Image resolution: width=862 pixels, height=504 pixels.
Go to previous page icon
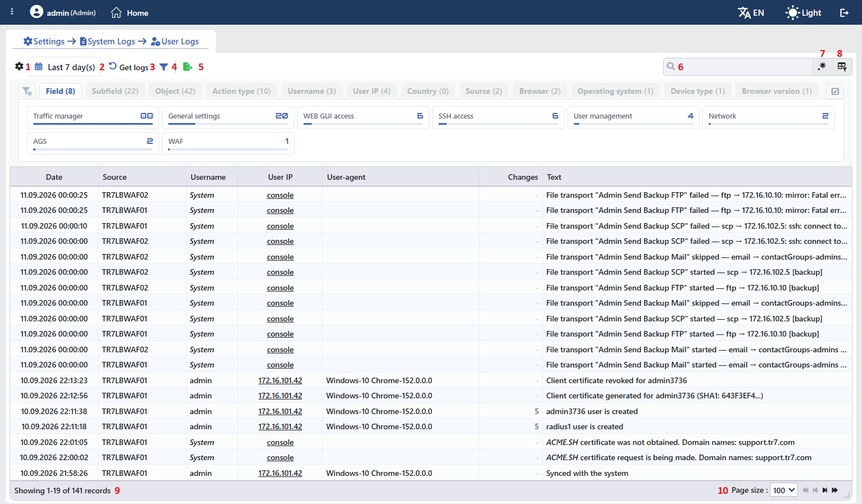[815, 490]
